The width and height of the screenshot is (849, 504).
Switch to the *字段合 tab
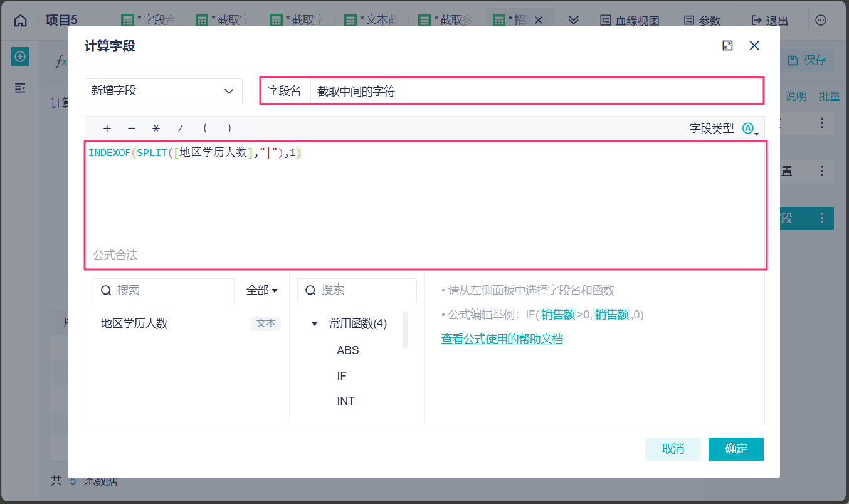pyautogui.click(x=148, y=21)
